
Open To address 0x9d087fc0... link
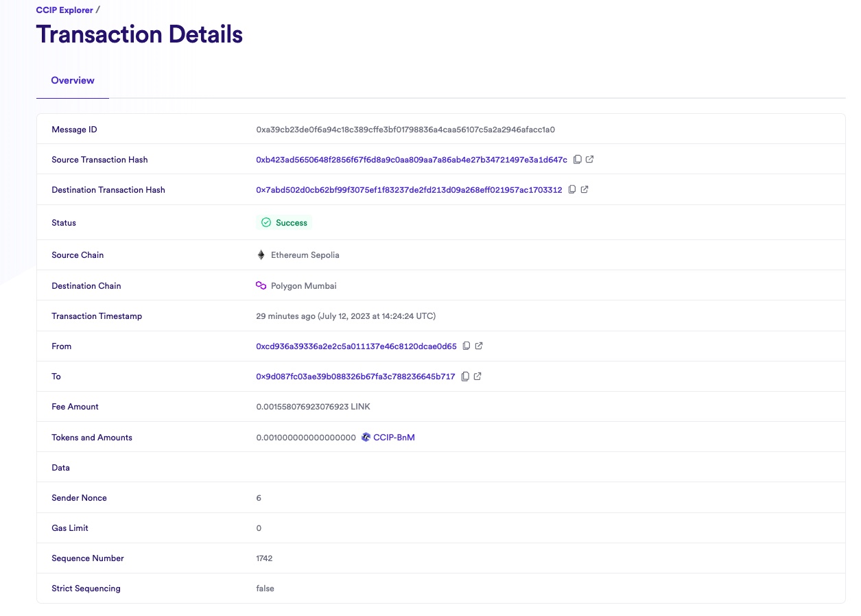[x=355, y=377]
